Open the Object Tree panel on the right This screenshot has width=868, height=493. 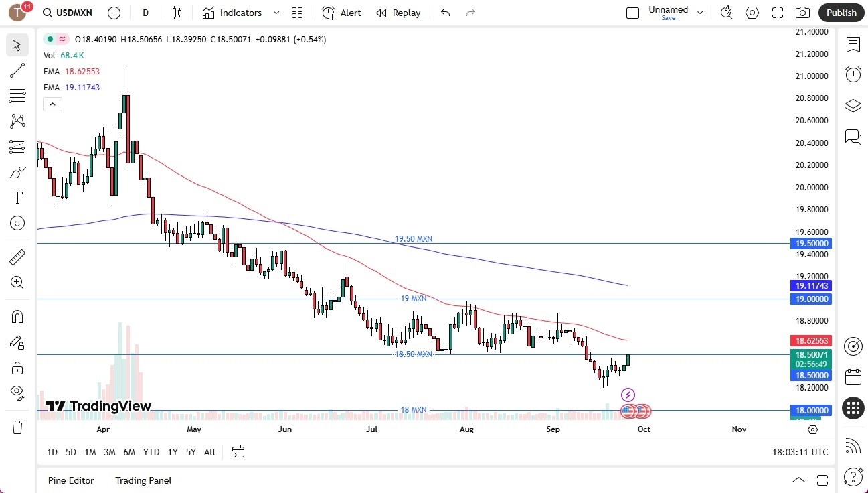(853, 105)
